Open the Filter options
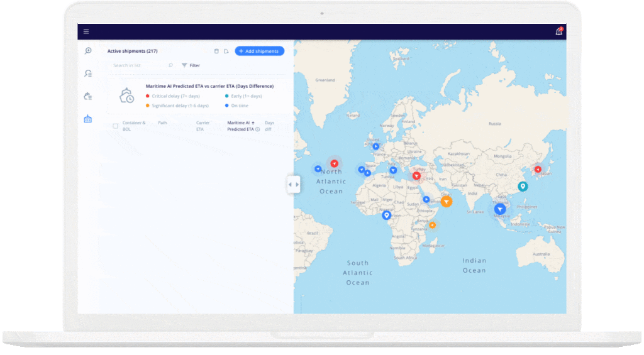This screenshot has width=644, height=355. [191, 65]
